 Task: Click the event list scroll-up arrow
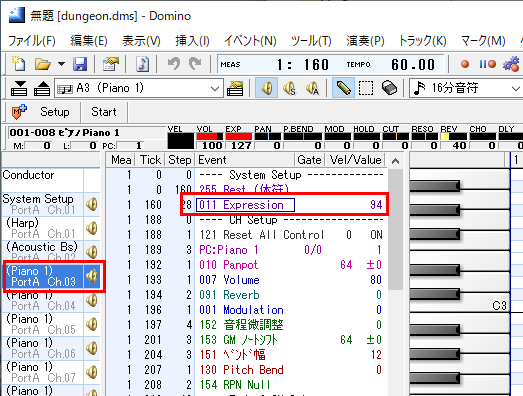(x=396, y=161)
